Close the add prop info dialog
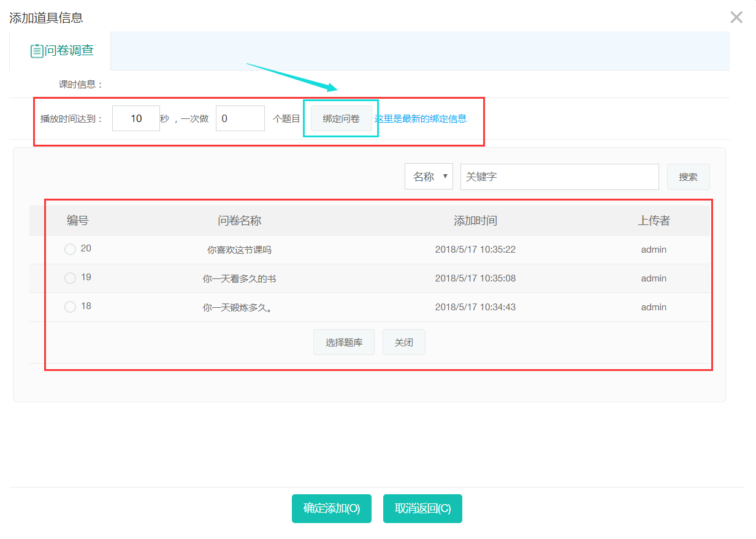 point(736,17)
